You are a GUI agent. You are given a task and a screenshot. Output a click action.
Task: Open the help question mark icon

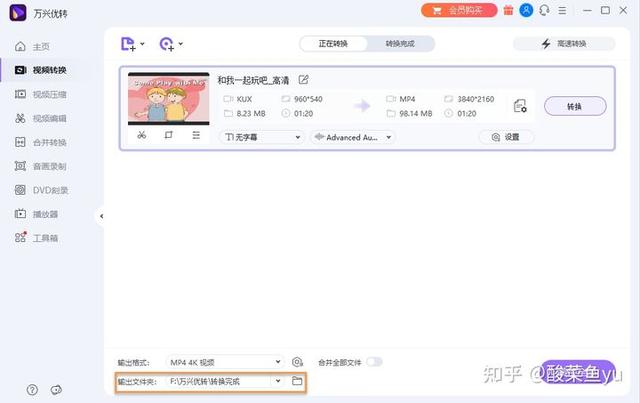(32, 390)
